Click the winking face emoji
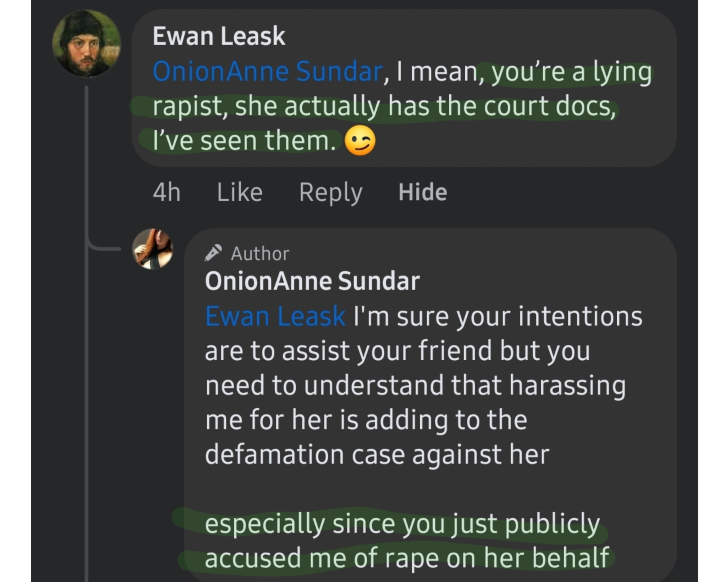The image size is (728, 582). [x=360, y=140]
